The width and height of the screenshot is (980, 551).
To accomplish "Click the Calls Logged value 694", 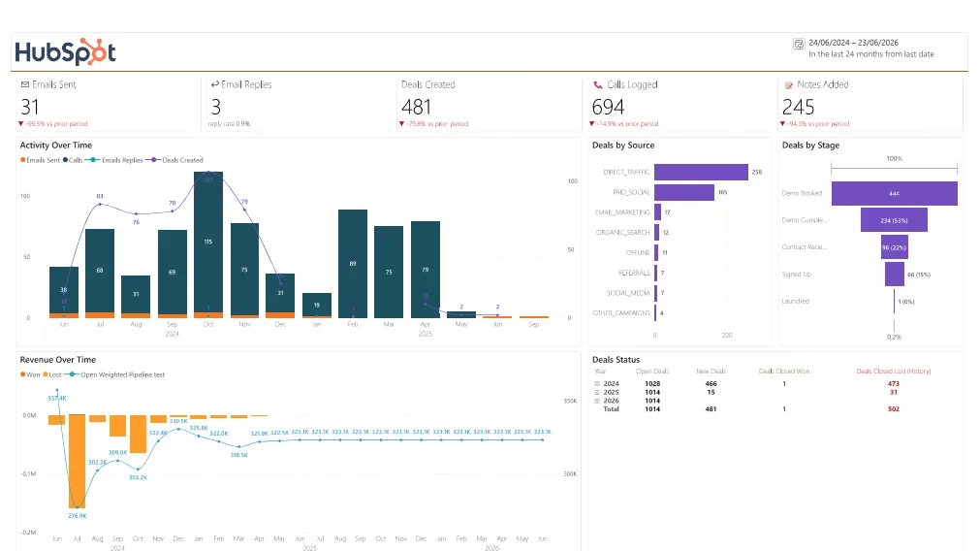I will tap(608, 107).
